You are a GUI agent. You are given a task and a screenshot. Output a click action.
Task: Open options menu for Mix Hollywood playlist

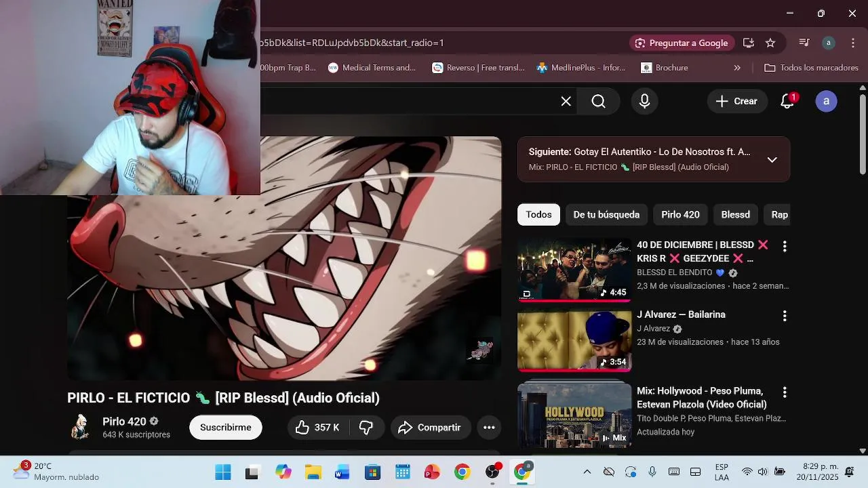pyautogui.click(x=785, y=392)
